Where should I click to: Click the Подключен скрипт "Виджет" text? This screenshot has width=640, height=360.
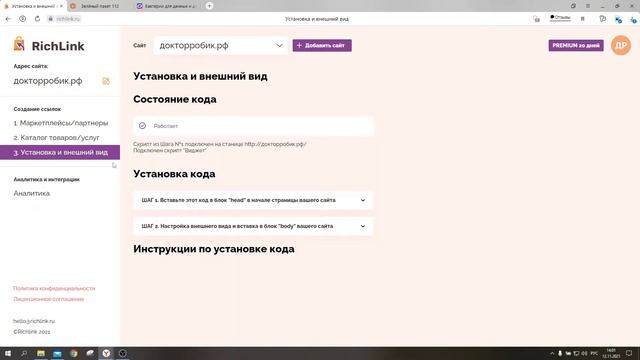pos(170,150)
